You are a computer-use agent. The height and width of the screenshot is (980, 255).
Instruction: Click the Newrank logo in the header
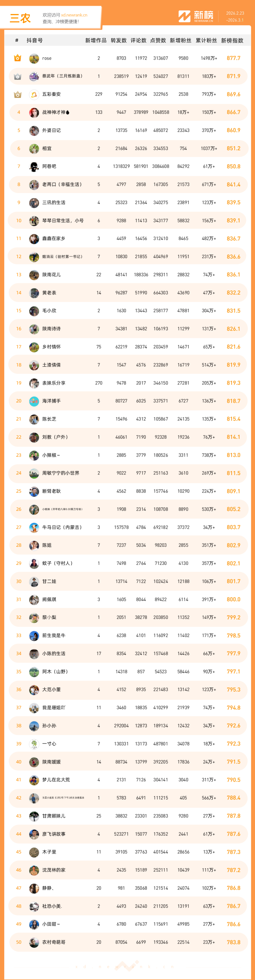click(196, 16)
